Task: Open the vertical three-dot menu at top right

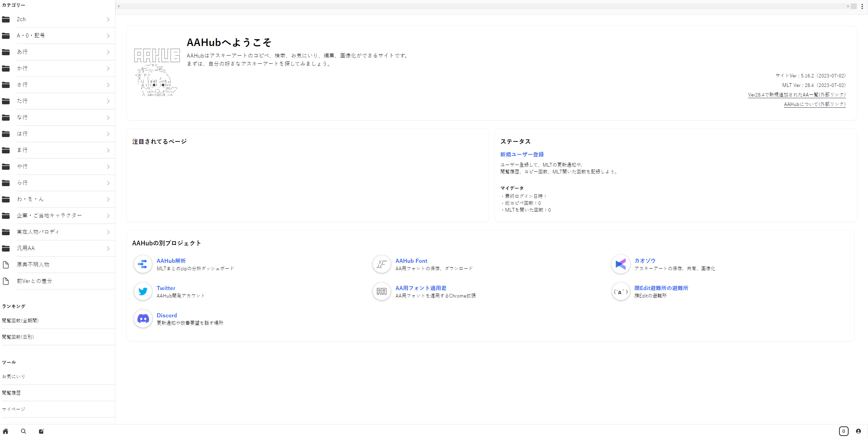Action: click(862, 6)
